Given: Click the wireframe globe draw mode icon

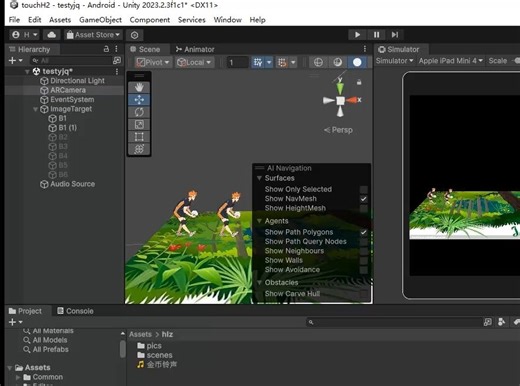Looking at the screenshot, I should coord(318,62).
